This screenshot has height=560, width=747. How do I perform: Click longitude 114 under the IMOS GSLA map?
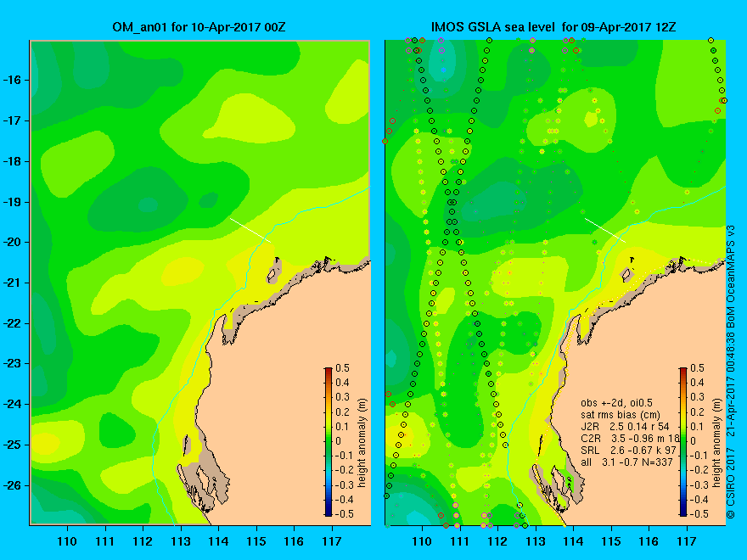pos(573,541)
